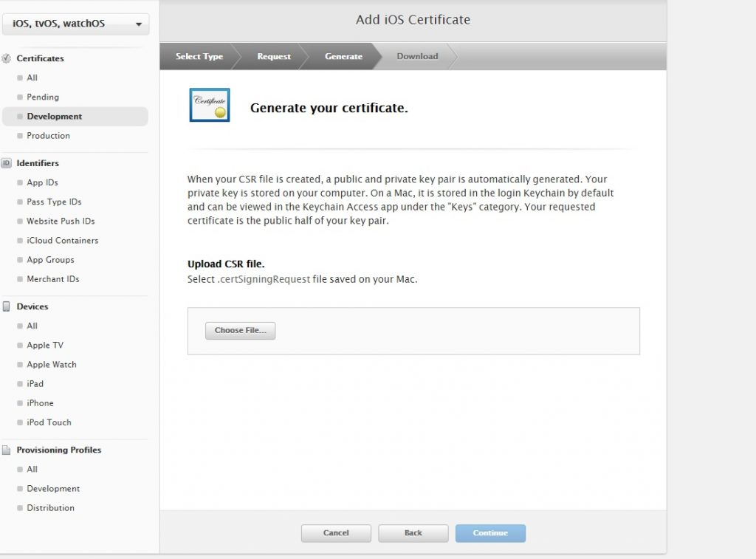Click the certificate image icon

[210, 106]
